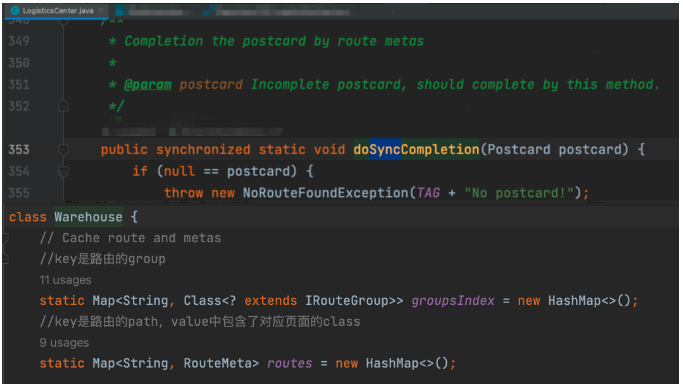Click the routes field name

[290, 363]
